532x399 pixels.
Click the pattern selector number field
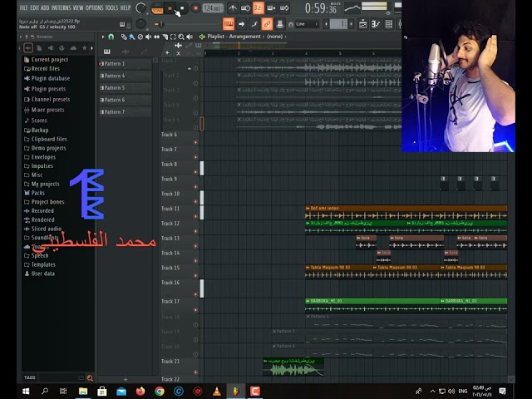tap(338, 24)
